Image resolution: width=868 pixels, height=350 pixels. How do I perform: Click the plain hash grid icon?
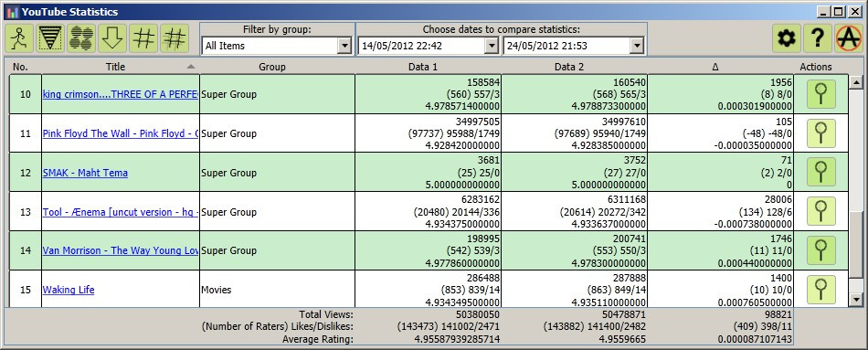click(x=143, y=38)
